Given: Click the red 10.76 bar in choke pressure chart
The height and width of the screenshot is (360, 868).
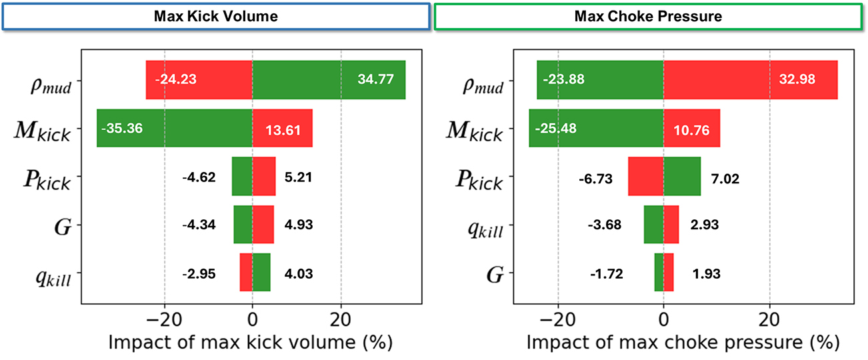Looking at the screenshot, I should pyautogui.click(x=691, y=127).
